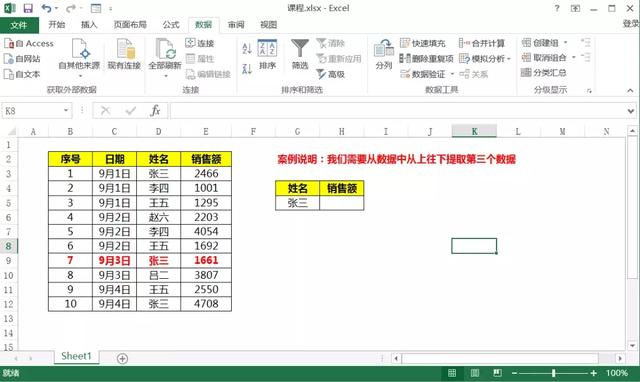Add a new sheet with plus icon
This screenshot has height=382, width=640.
[x=122, y=359]
